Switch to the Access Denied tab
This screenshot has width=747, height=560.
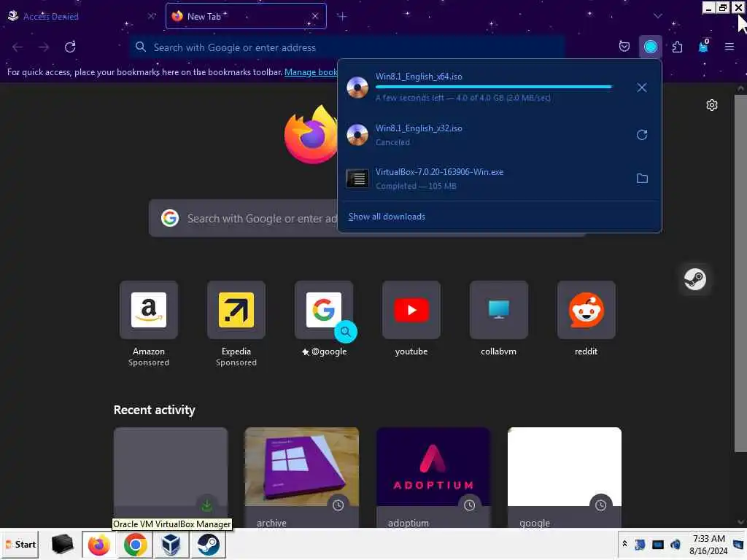(x=81, y=16)
